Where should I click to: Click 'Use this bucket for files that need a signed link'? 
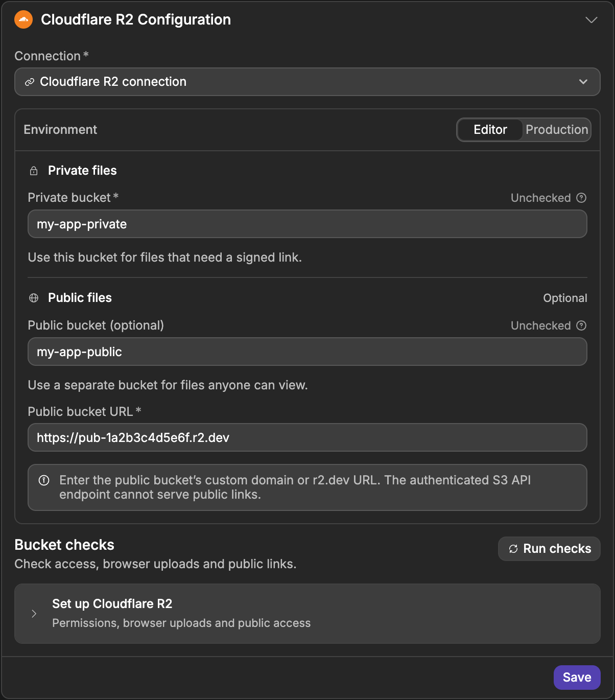(164, 258)
